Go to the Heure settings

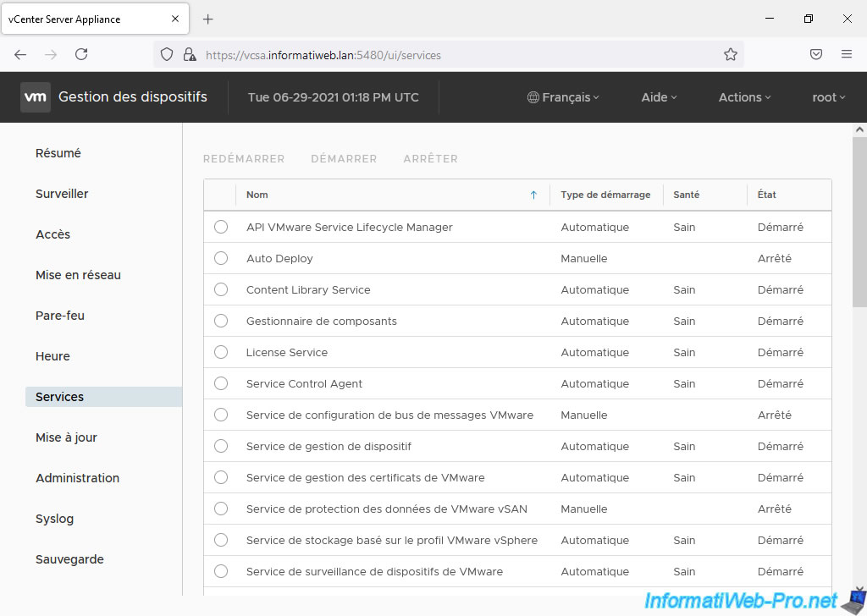click(52, 356)
